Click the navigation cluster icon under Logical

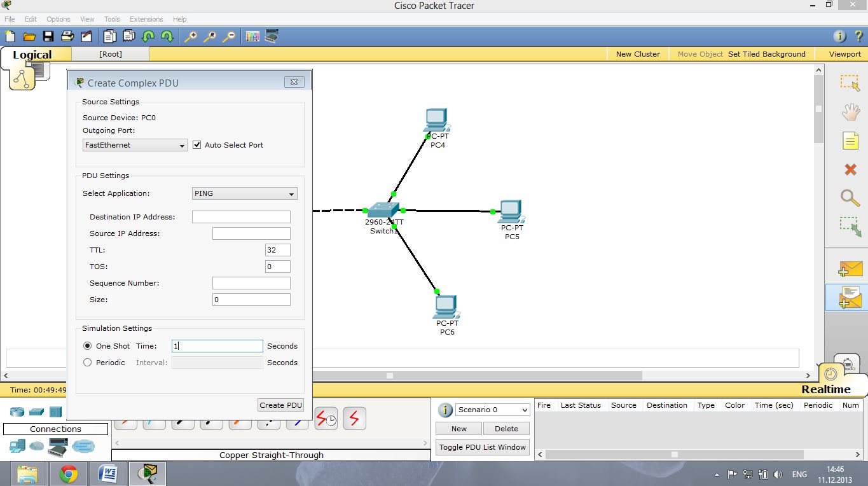22,78
